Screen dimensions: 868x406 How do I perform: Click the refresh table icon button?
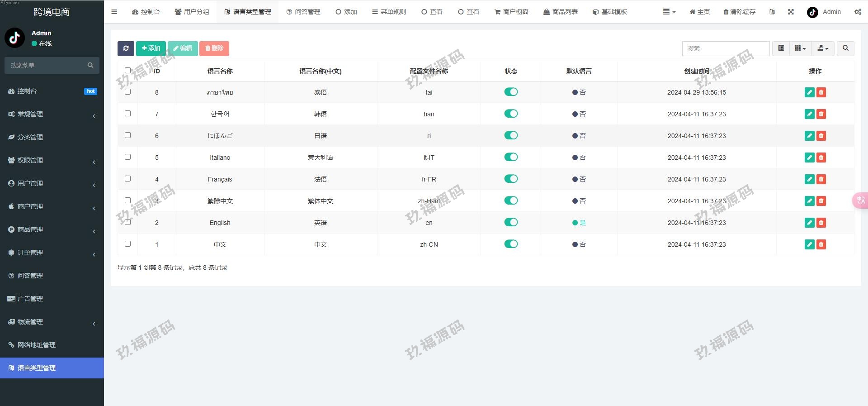click(x=126, y=48)
